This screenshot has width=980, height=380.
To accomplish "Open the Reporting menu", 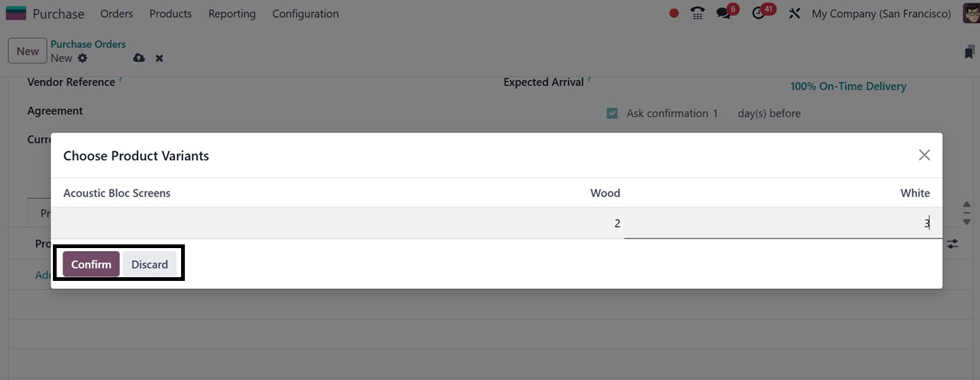I will click(232, 13).
